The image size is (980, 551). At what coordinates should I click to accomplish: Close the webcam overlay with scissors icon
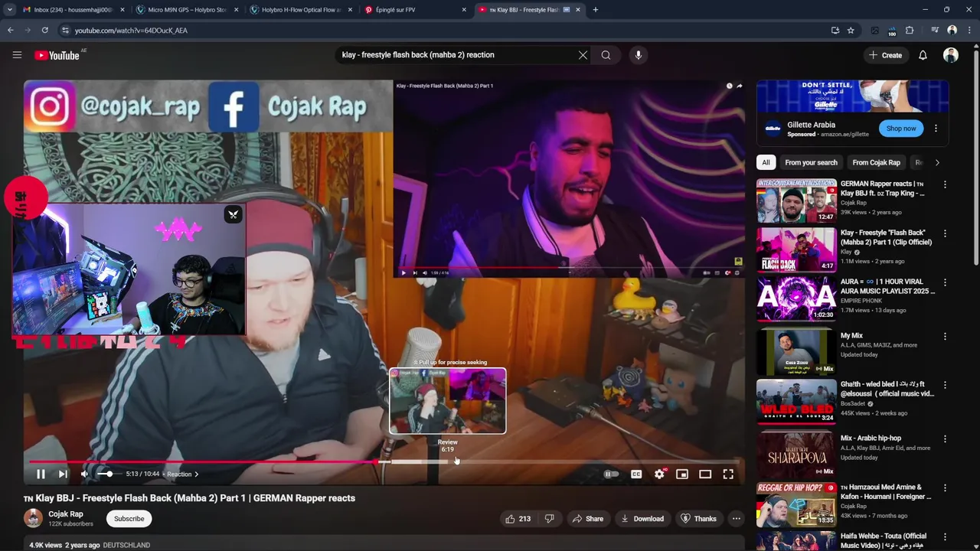(234, 214)
